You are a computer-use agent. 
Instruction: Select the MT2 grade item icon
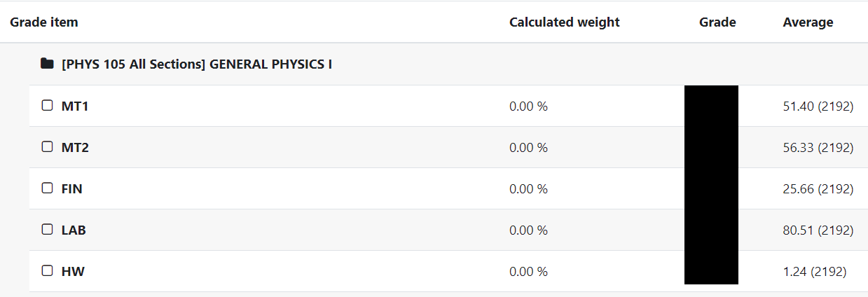pos(48,147)
